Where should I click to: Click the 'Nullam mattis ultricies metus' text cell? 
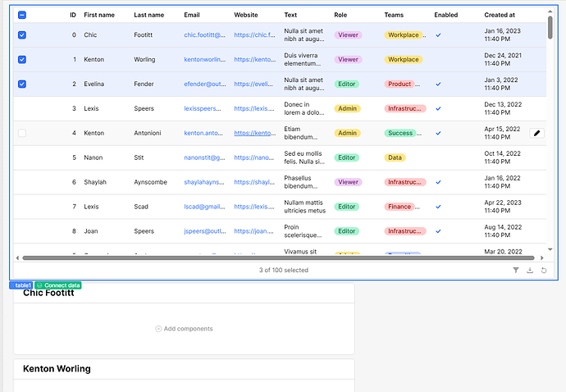304,207
